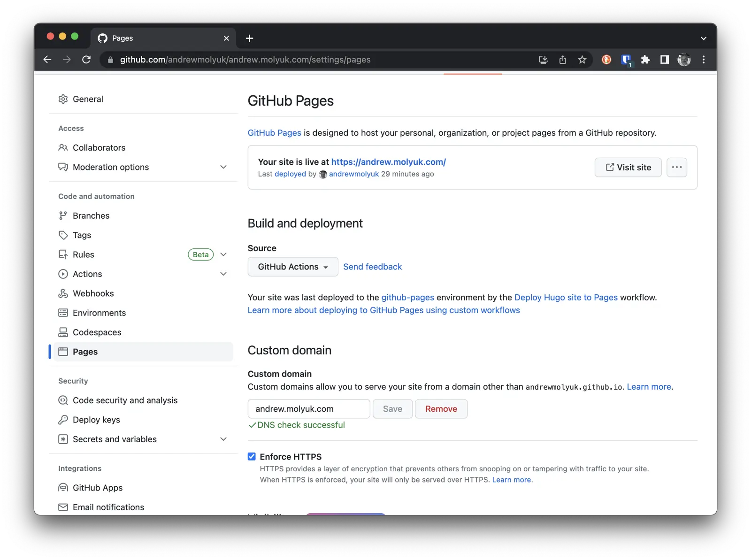
Task: Click the Codespaces icon
Action: [63, 332]
